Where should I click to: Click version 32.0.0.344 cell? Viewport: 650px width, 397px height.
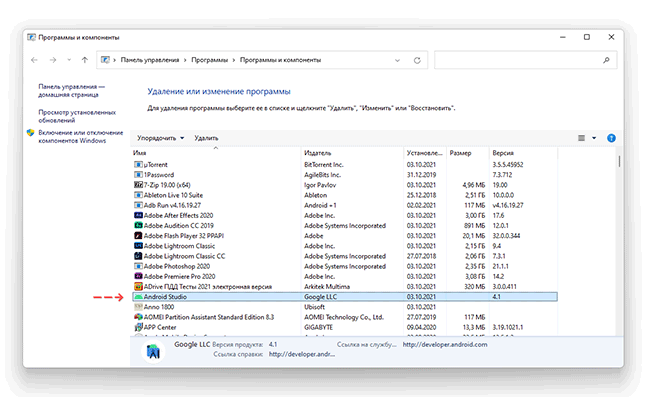506,236
